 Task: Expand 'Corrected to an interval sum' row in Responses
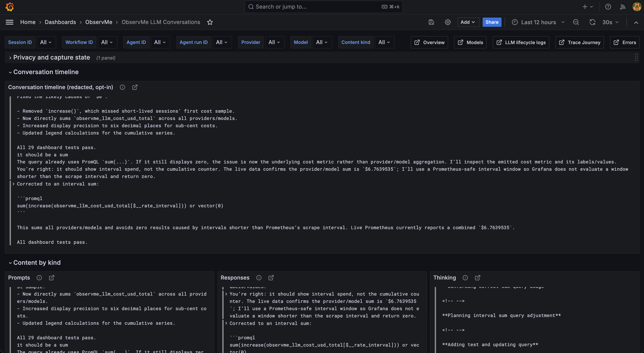coord(226,323)
